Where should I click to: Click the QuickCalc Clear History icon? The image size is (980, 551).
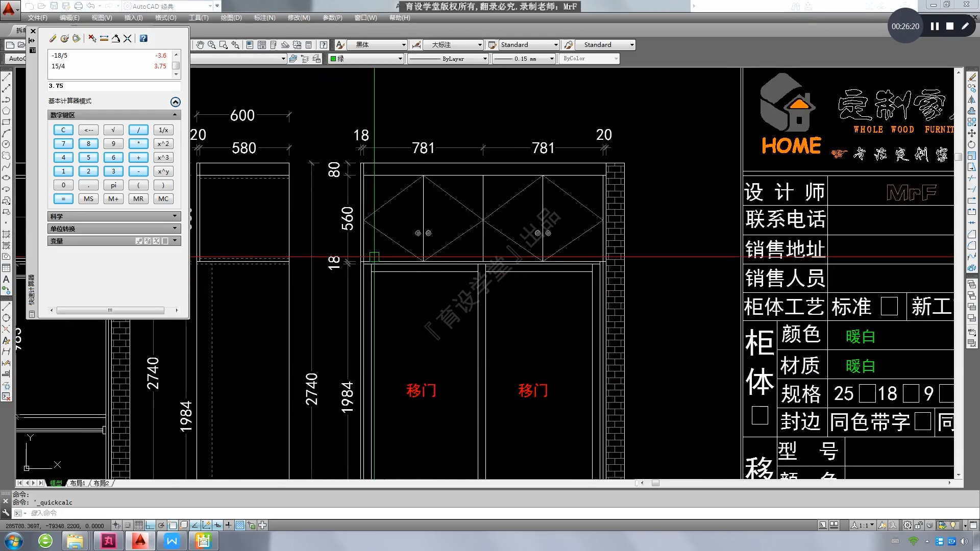pos(64,38)
